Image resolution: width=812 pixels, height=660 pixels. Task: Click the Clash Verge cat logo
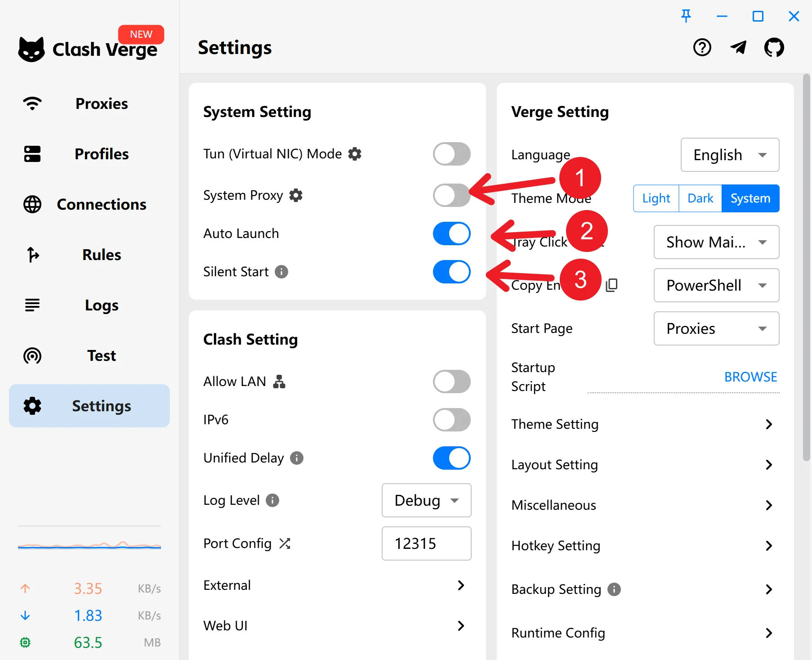pyautogui.click(x=31, y=49)
